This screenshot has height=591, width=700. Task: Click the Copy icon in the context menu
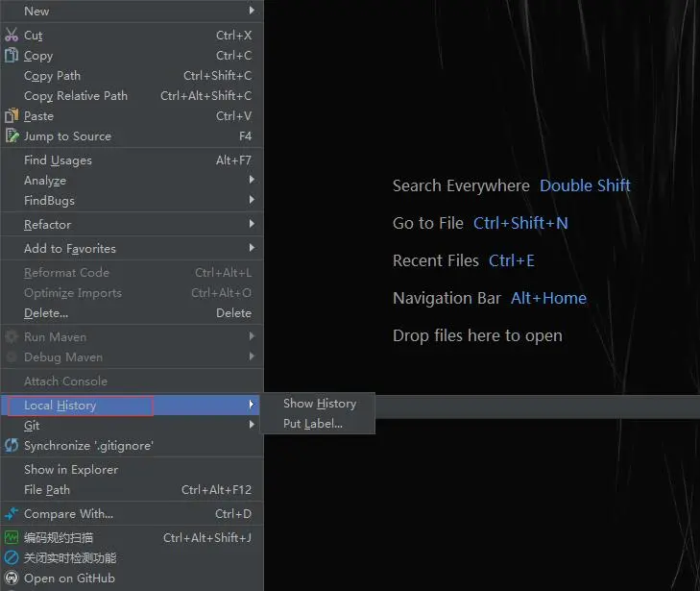click(x=12, y=56)
